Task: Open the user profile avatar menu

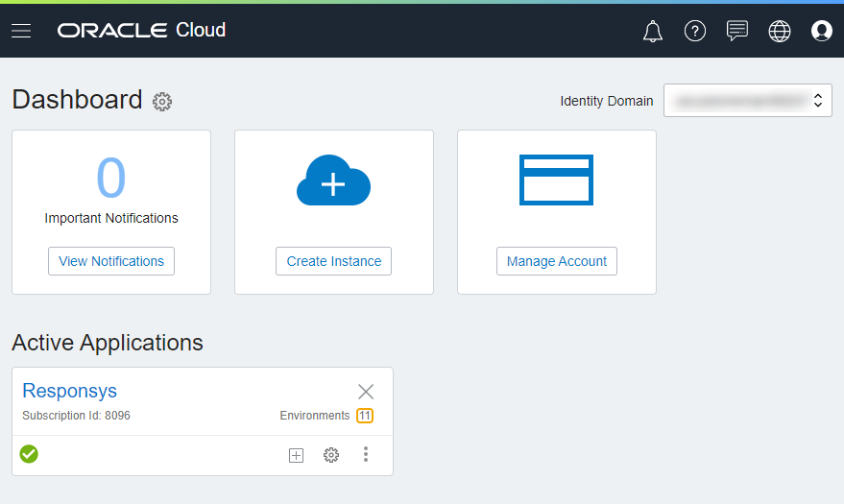Action: [x=821, y=31]
